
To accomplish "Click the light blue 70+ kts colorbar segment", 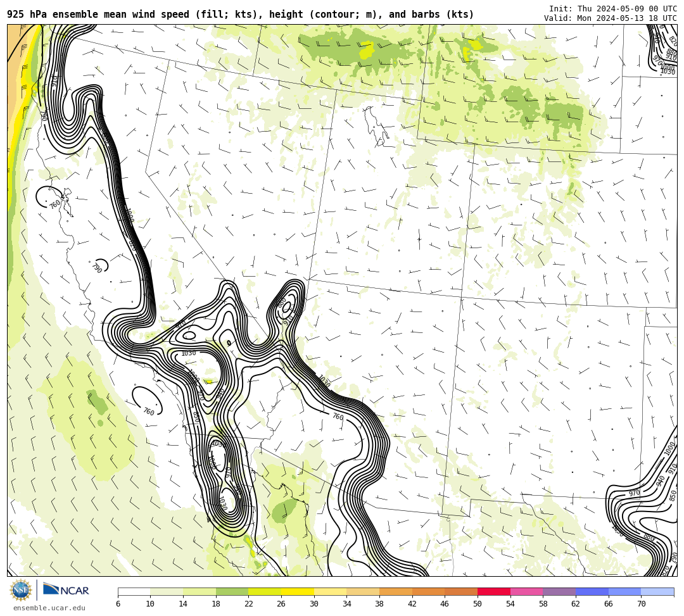I will tap(657, 591).
